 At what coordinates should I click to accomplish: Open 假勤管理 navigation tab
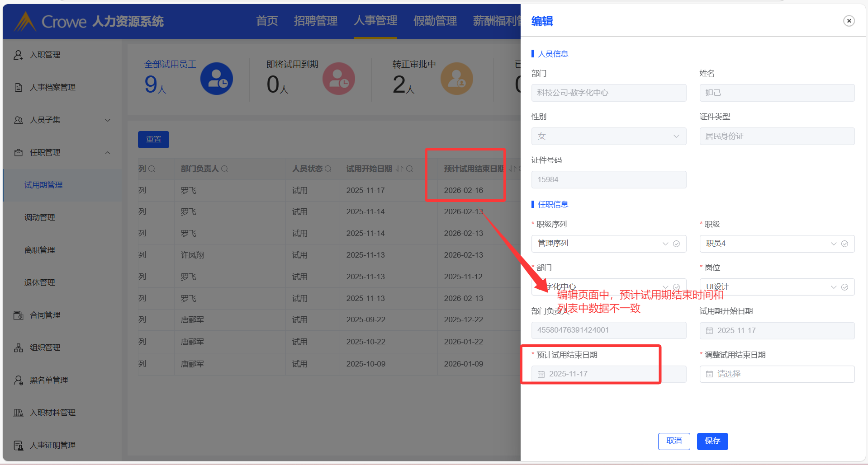tap(435, 21)
